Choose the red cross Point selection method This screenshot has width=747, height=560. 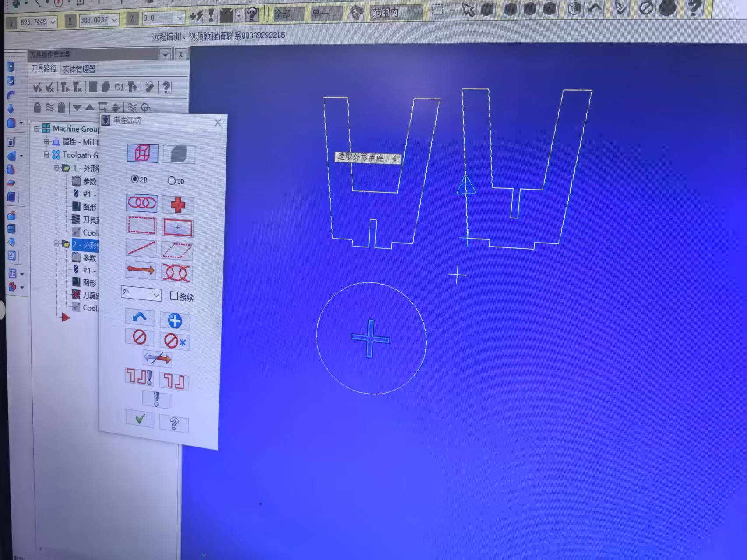pos(178,204)
